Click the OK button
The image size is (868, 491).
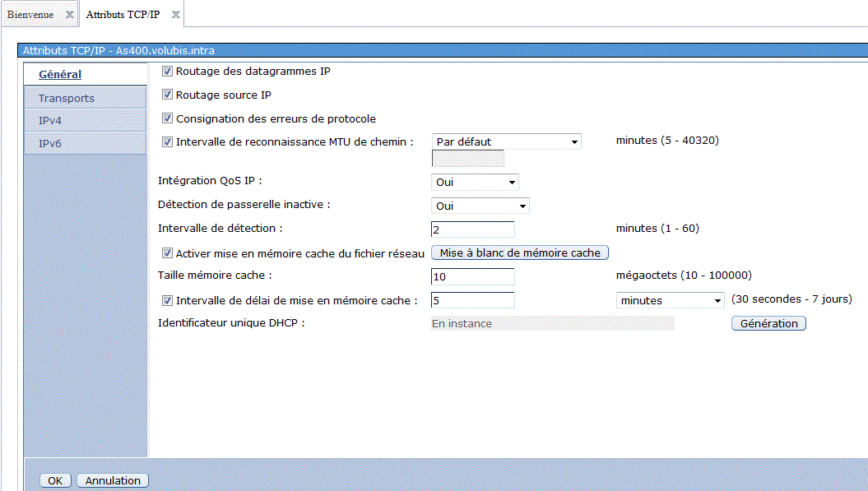55,480
